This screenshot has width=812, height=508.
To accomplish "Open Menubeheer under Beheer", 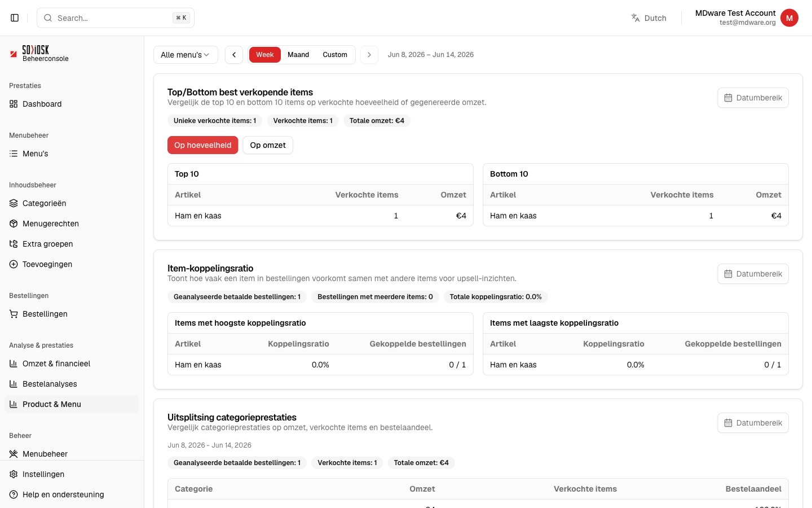I will click(72, 454).
